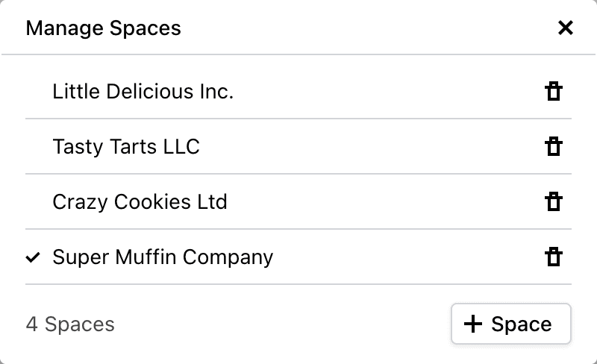Viewport: 597px width, 364px height.
Task: Click the Manage Spaces title text
Action: click(x=103, y=28)
